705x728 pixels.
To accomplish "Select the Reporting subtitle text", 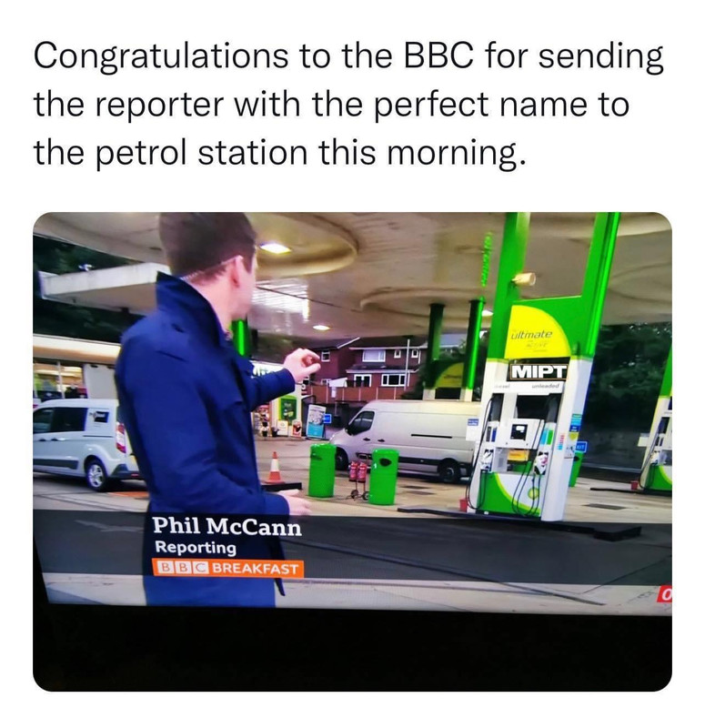I will [x=196, y=548].
